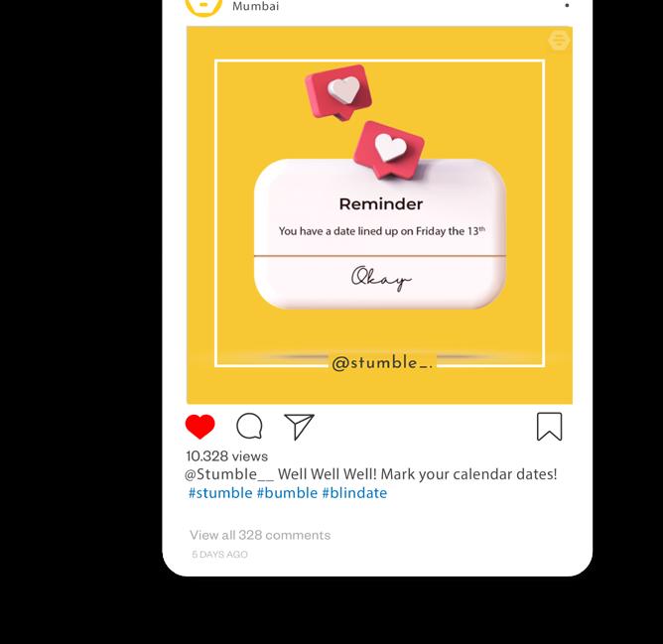The width and height of the screenshot is (663, 644).
Task: Expand View all 328 comments
Action: [260, 535]
